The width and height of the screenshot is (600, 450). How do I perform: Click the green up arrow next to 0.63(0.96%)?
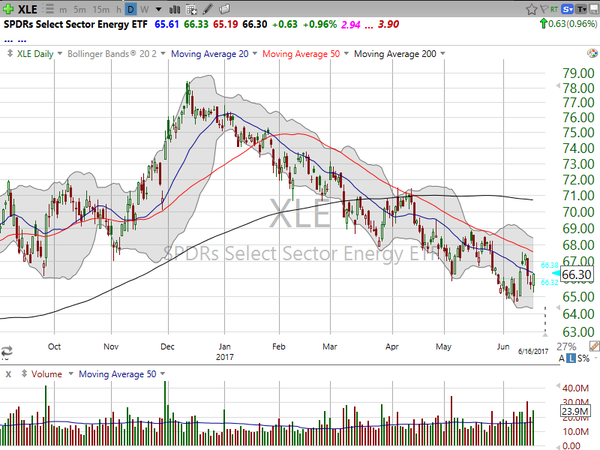[x=543, y=24]
